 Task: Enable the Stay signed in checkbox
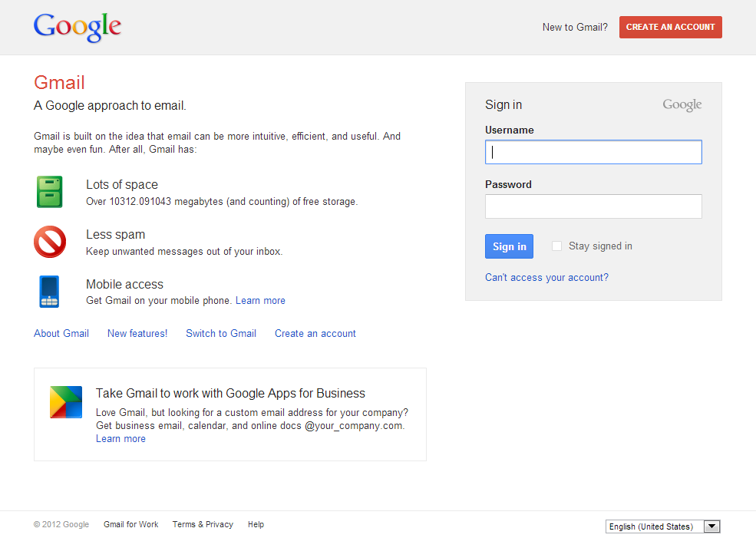click(x=557, y=246)
